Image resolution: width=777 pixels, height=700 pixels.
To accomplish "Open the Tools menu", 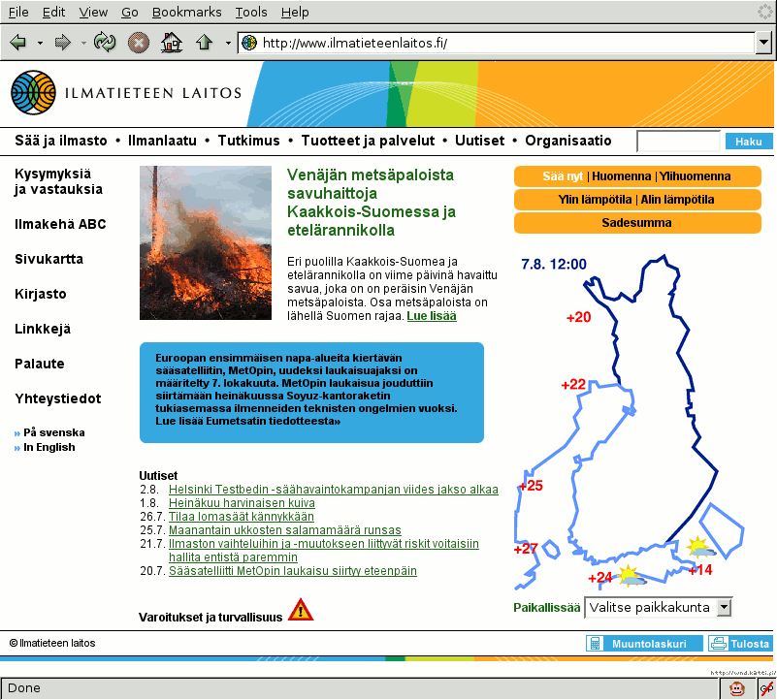I will point(251,12).
